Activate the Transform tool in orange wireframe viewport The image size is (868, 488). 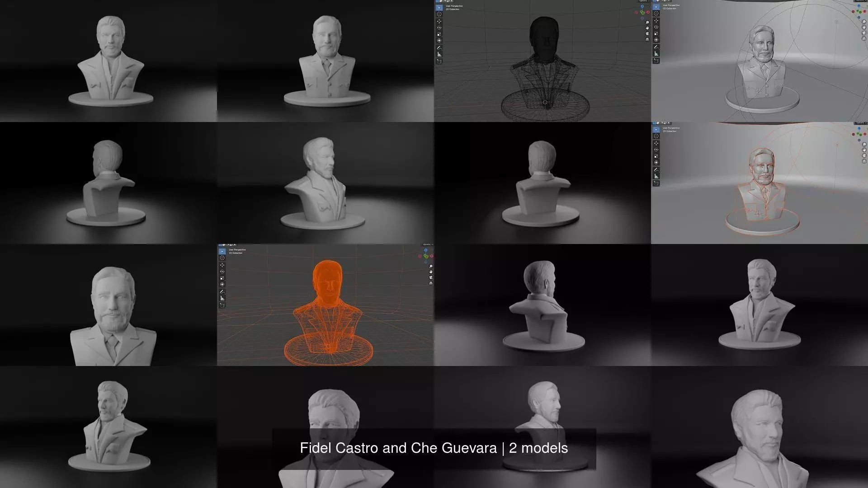222,284
